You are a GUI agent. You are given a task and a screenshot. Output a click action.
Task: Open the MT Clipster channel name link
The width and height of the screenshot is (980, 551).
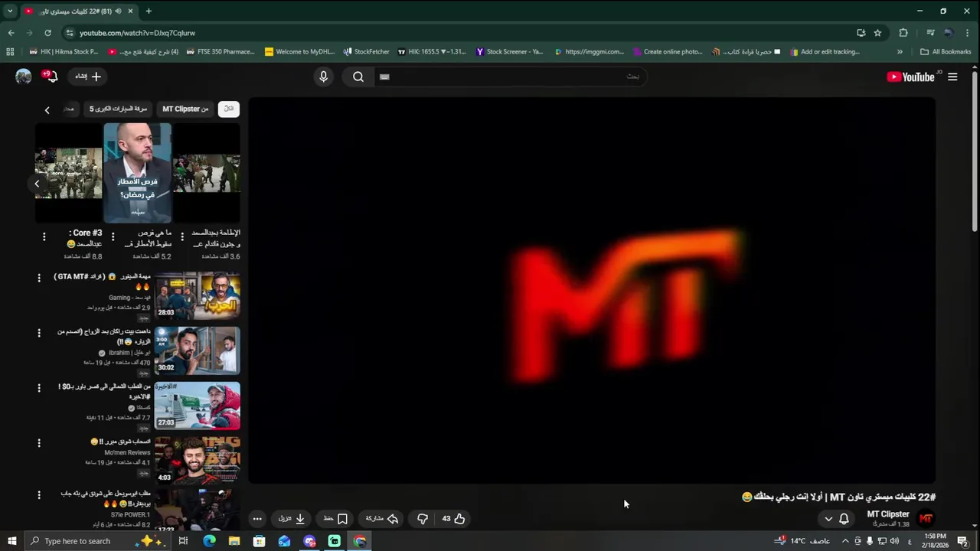[x=888, y=514]
